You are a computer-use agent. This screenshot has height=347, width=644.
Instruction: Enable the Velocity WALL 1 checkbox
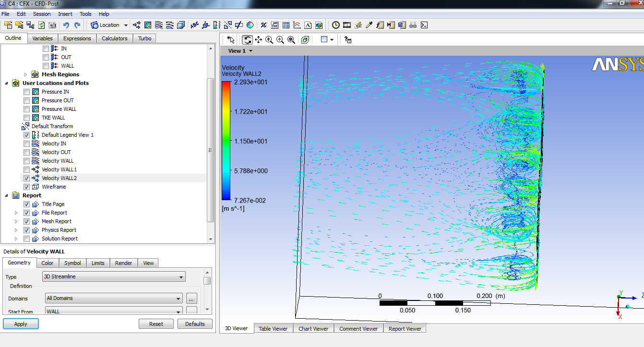point(27,169)
